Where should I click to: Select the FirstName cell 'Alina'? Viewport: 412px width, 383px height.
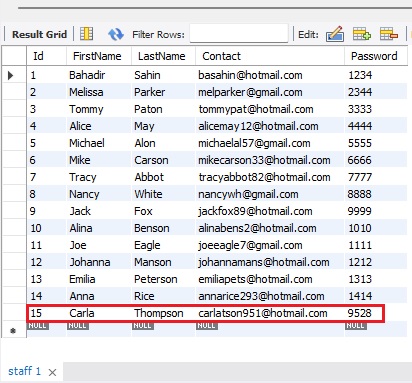[99, 228]
